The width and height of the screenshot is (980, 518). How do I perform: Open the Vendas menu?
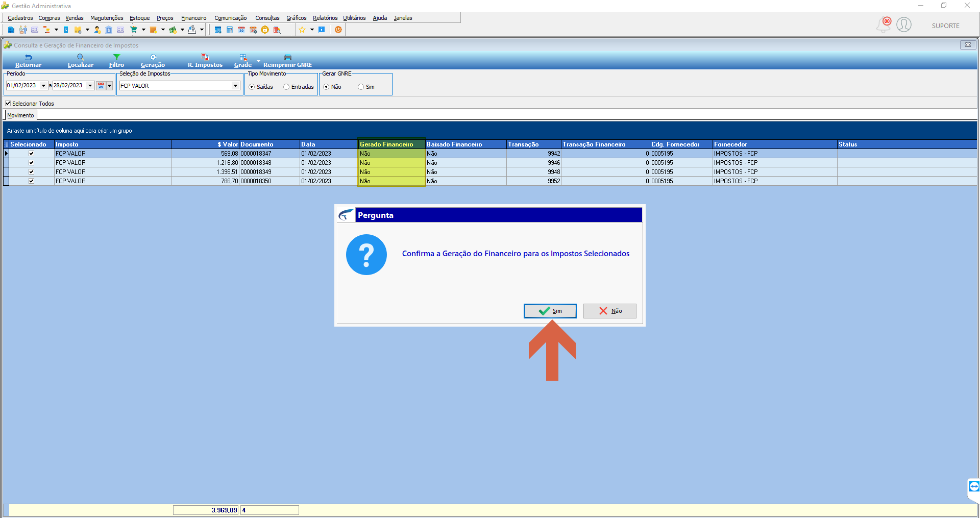(75, 18)
